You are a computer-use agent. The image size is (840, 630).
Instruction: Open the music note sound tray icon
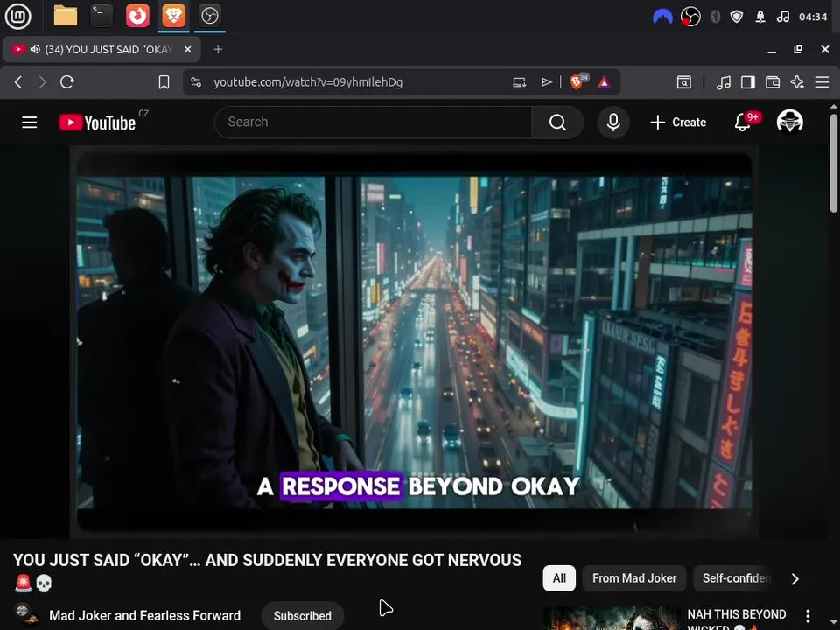click(782, 17)
